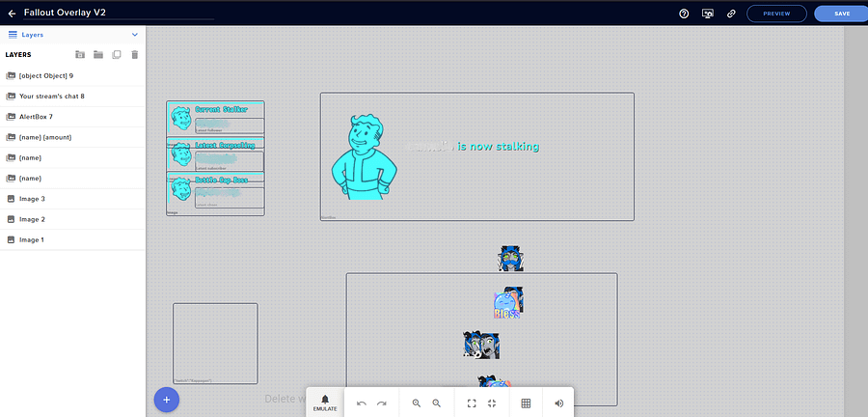
Task: Click the Image 3 layer's picture icon
Action: pos(10,199)
